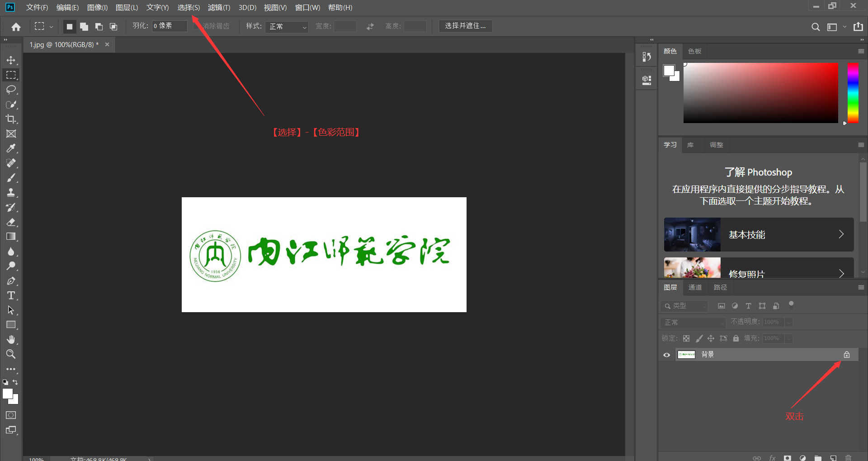Open the layer blend mode 正常 dropdown
Screen dimensions: 868x461
[x=693, y=323]
